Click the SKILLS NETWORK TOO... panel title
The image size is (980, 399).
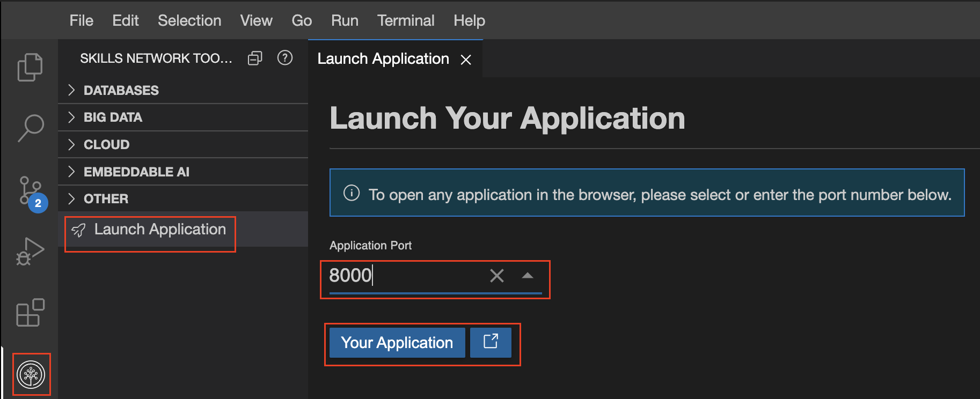coord(156,58)
